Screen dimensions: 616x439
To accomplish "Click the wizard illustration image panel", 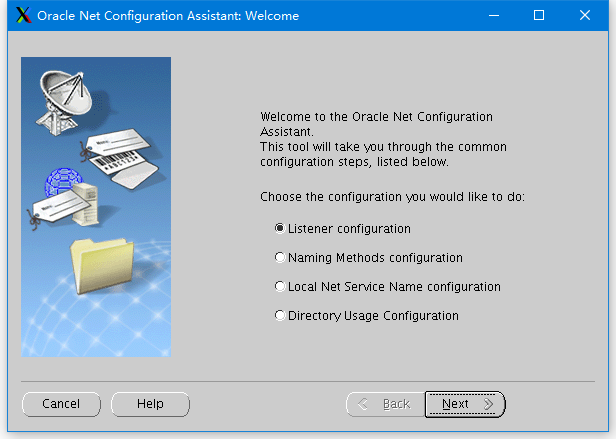I will click(x=96, y=207).
